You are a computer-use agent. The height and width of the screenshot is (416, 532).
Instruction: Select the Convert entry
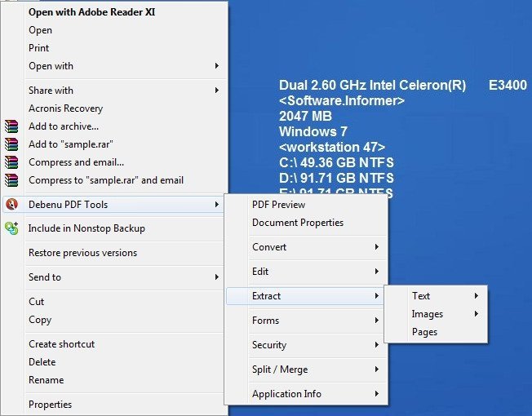tap(306, 247)
